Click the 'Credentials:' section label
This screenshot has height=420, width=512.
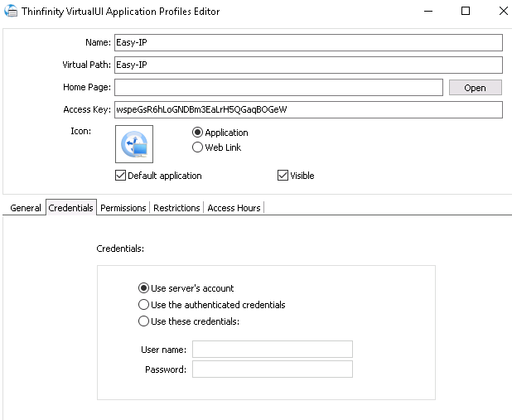120,249
